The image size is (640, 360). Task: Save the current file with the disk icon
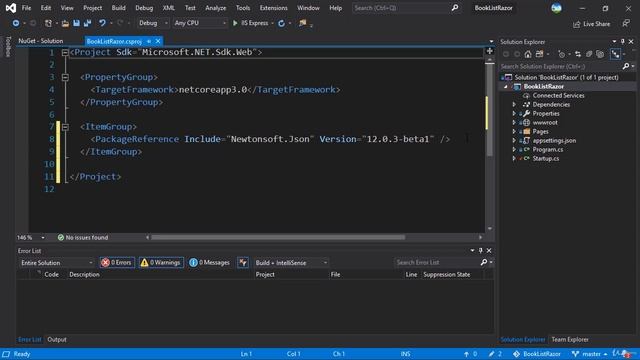[76, 23]
